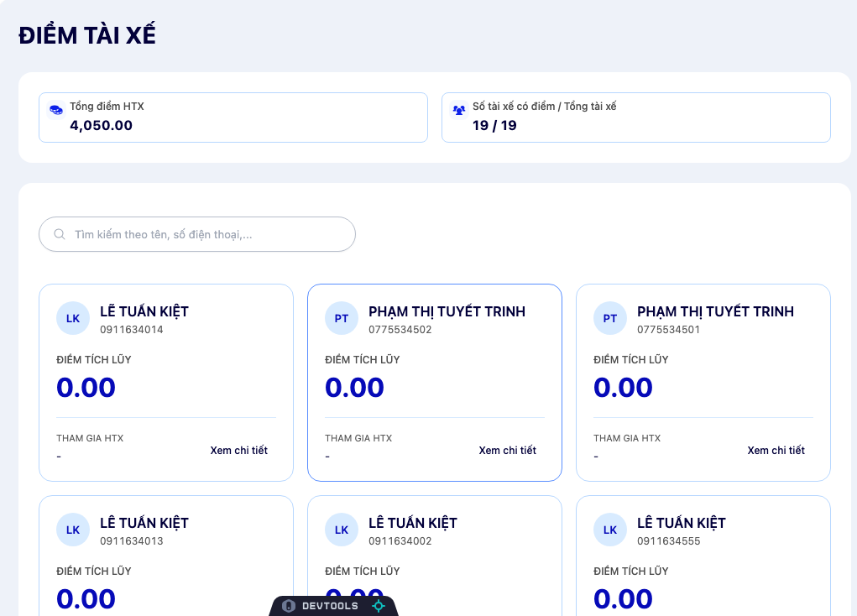Open Xem chi tiết for driver 0911634014
Screen dimensions: 857x616
[x=239, y=451]
